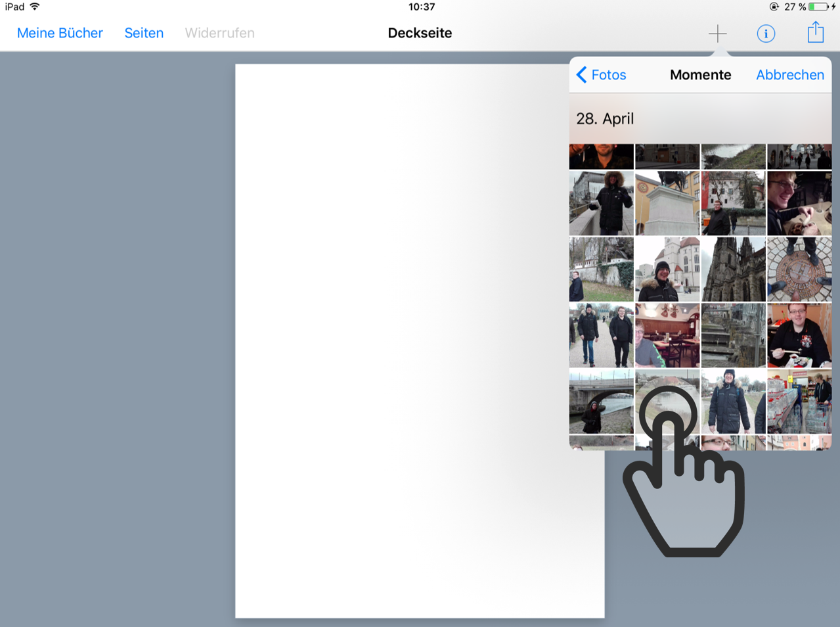Cancel the photo picker with Abbrechen
Screen dimensions: 840x627
click(790, 74)
